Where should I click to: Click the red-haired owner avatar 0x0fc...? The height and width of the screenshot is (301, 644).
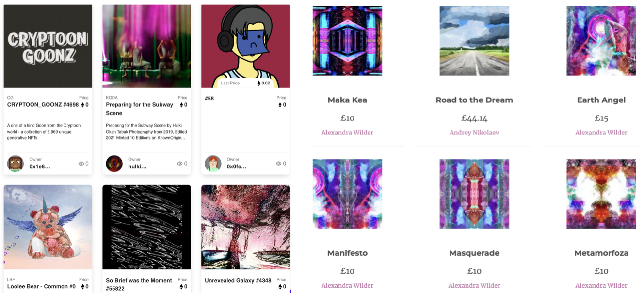click(x=213, y=164)
